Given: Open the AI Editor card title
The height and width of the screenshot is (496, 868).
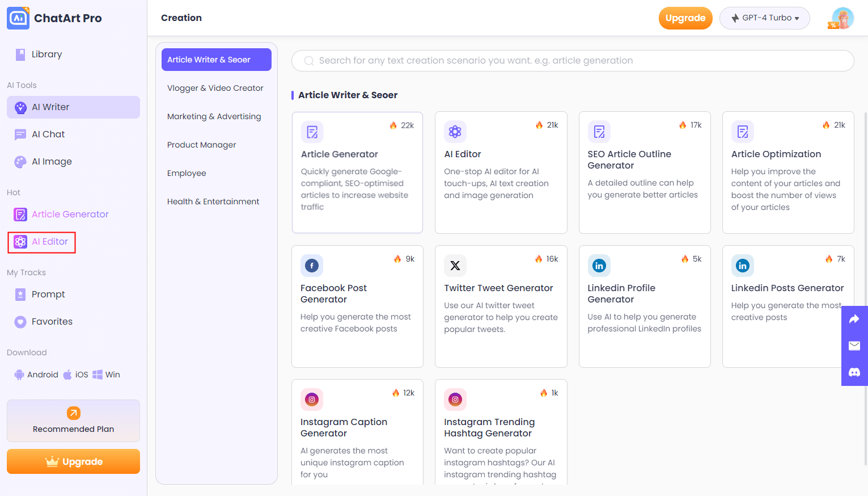Looking at the screenshot, I should coord(463,154).
